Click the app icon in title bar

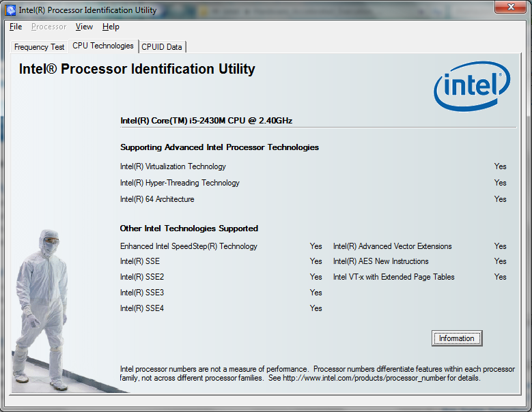pos(10,10)
